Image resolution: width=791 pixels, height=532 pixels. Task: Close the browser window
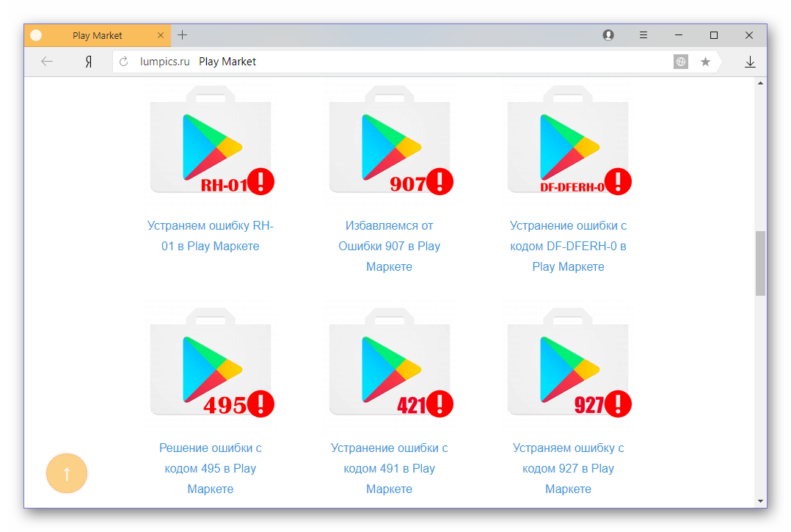tap(749, 34)
